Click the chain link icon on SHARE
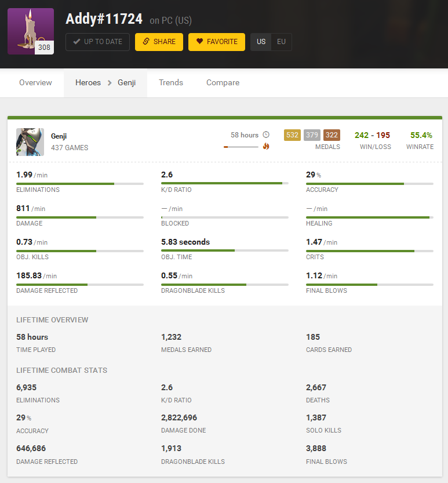The image size is (448, 483). 146,42
